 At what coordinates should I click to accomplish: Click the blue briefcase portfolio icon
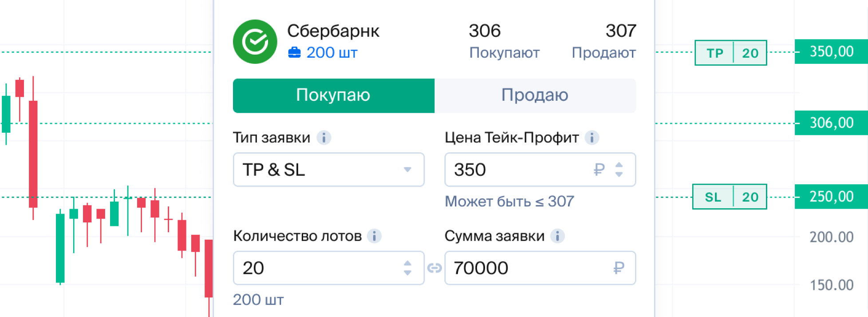pyautogui.click(x=294, y=53)
